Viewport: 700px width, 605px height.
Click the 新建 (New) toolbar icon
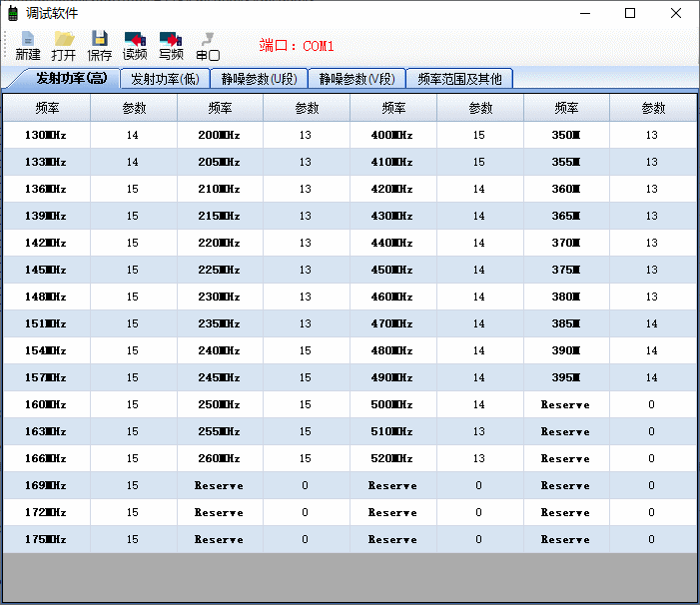pos(28,46)
